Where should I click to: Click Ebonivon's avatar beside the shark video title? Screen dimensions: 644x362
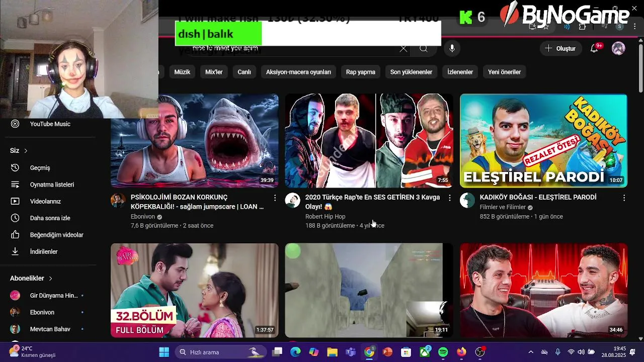click(118, 200)
